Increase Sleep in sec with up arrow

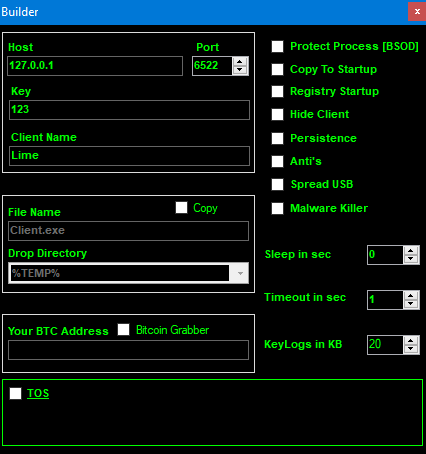click(x=411, y=251)
